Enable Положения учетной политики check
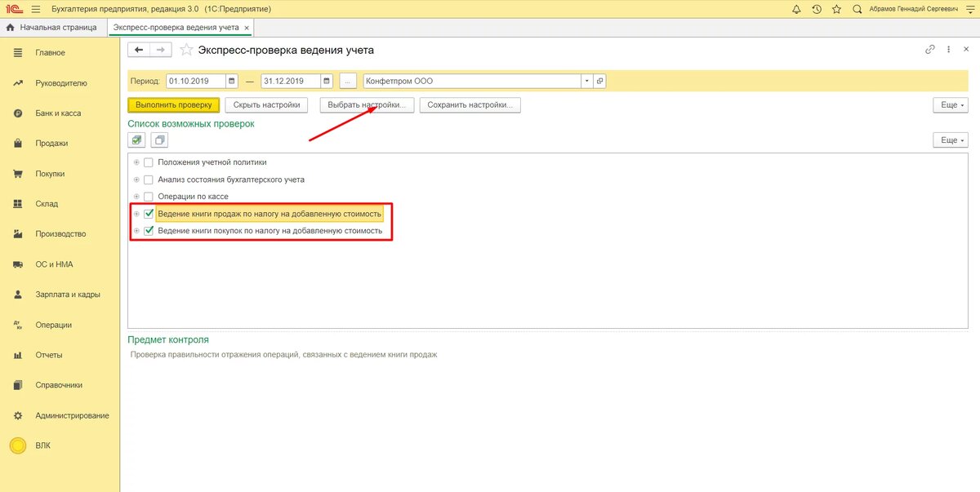Screen dimensions: 980x492 pyautogui.click(x=149, y=162)
